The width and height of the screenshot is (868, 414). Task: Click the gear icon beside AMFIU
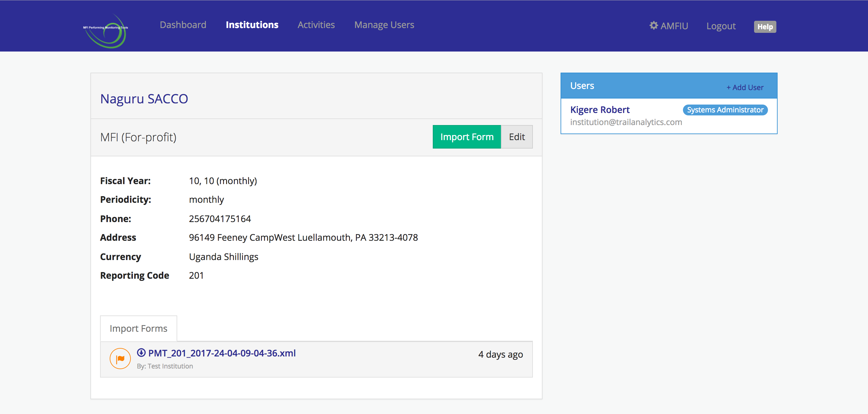654,26
